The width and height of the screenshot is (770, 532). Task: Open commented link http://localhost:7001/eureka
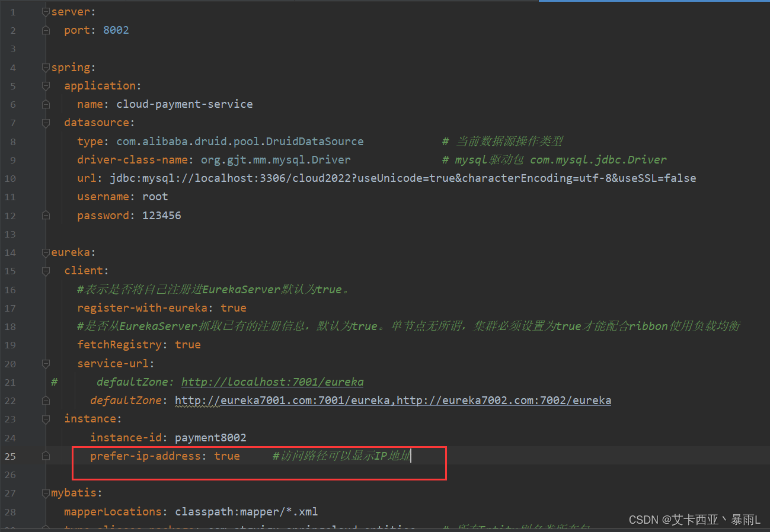(273, 382)
